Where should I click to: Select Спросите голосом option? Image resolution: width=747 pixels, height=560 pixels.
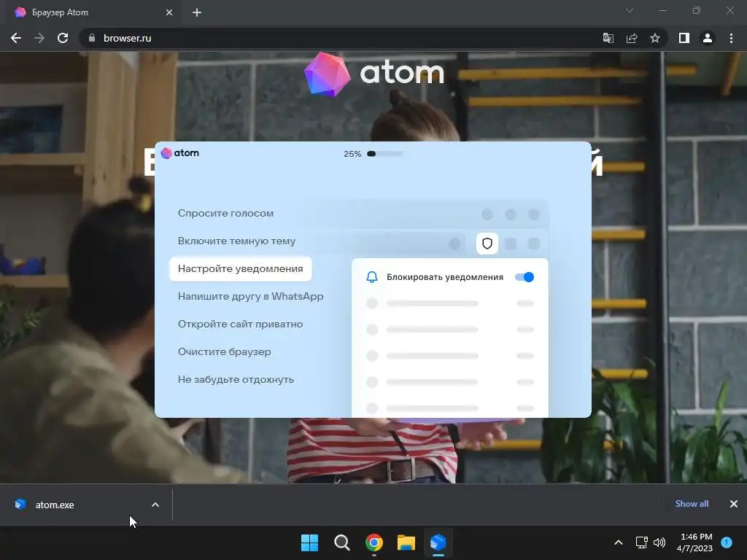226,214
